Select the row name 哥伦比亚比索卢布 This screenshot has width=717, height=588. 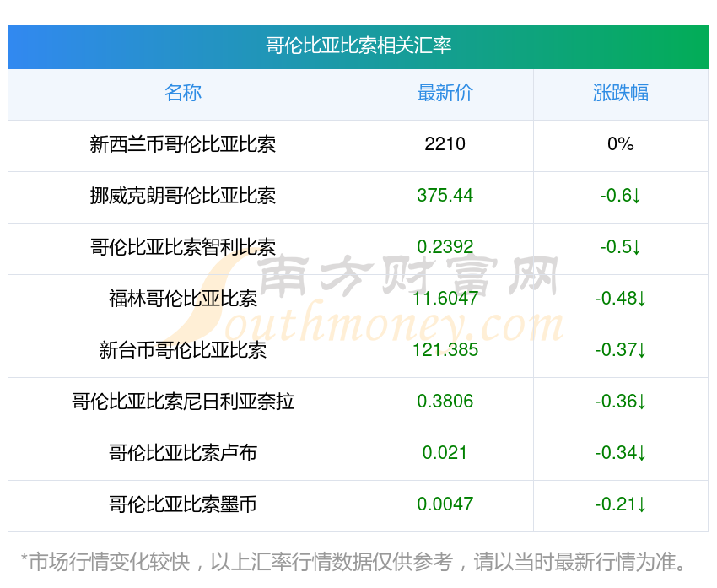pyautogui.click(x=183, y=453)
